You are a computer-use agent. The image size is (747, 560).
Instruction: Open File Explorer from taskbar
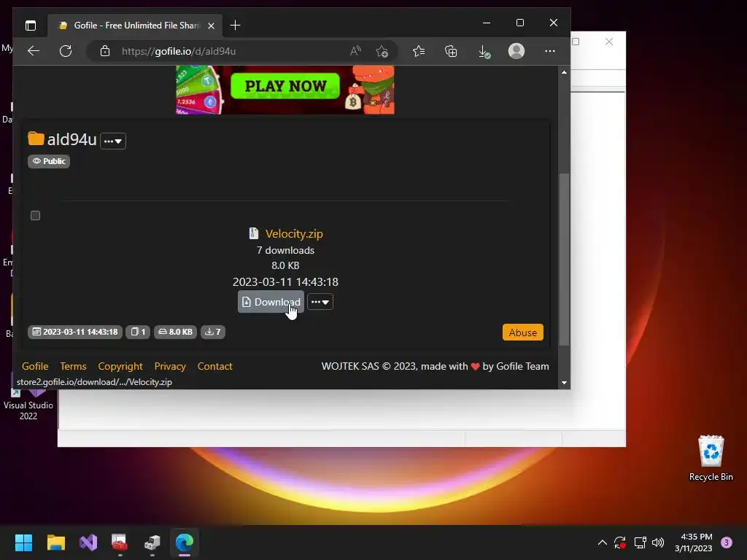(x=56, y=542)
